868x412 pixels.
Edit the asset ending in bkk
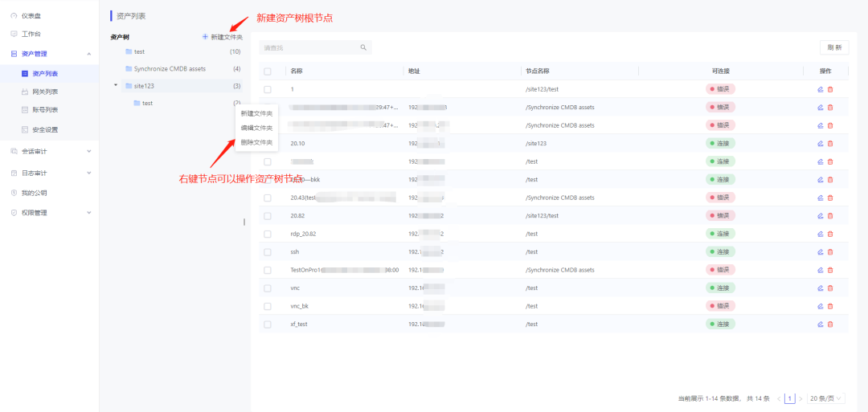[821, 180]
